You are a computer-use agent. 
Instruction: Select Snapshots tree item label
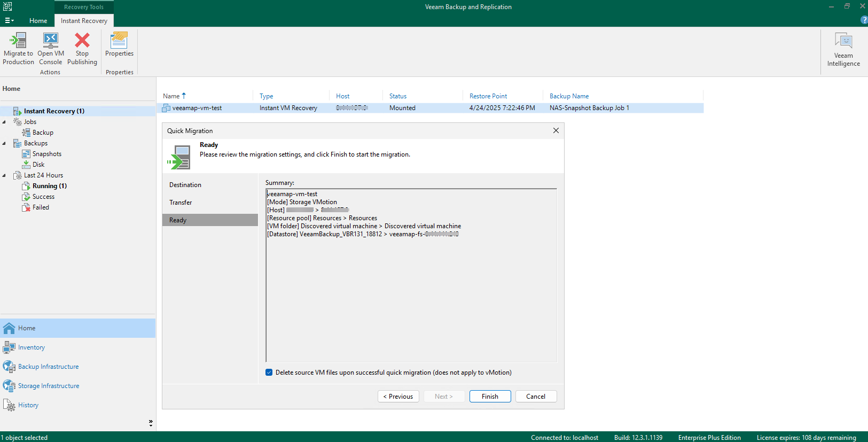point(47,154)
